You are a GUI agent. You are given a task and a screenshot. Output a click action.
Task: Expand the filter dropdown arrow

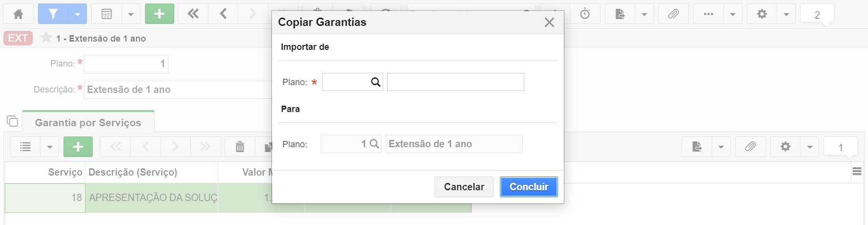click(78, 14)
